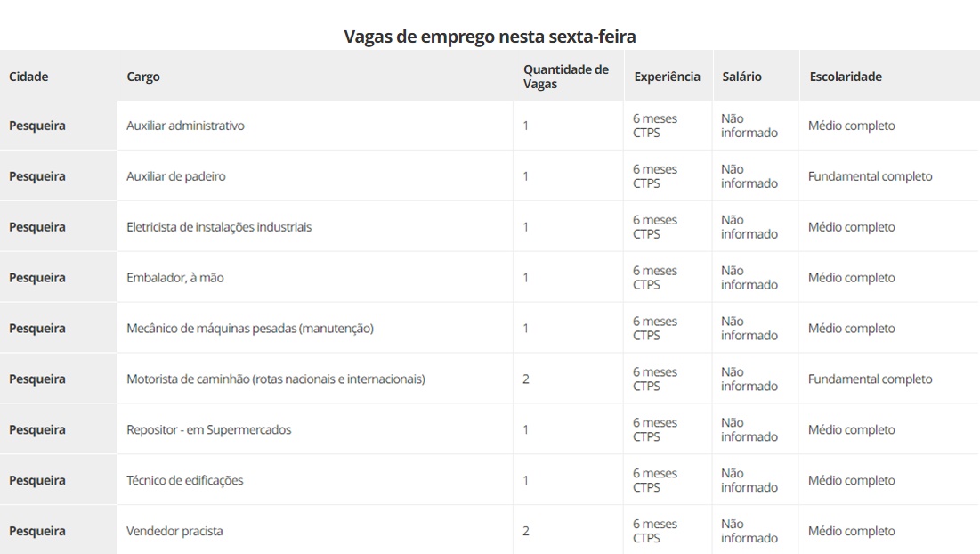Select the Embalador, à mão entry
The image size is (980, 554).
click(x=175, y=278)
